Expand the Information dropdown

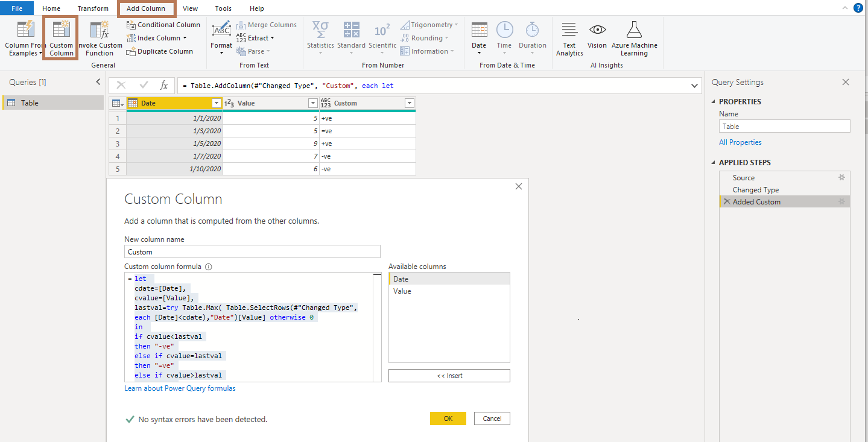452,51
